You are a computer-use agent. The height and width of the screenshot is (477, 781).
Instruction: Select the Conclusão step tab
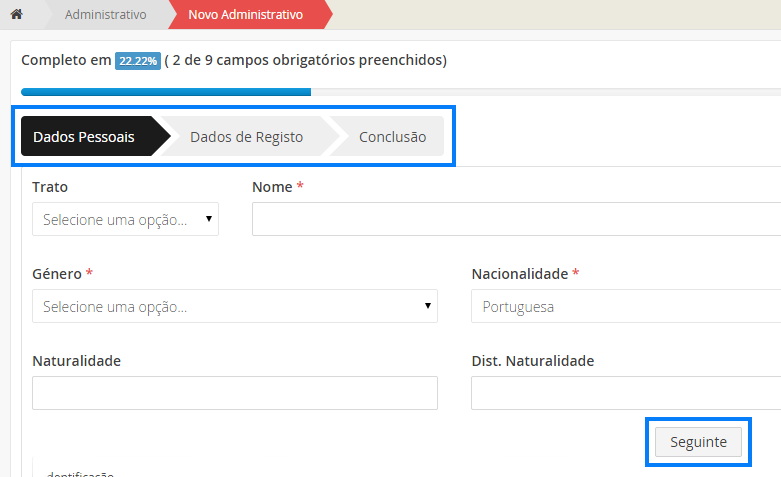(x=392, y=137)
